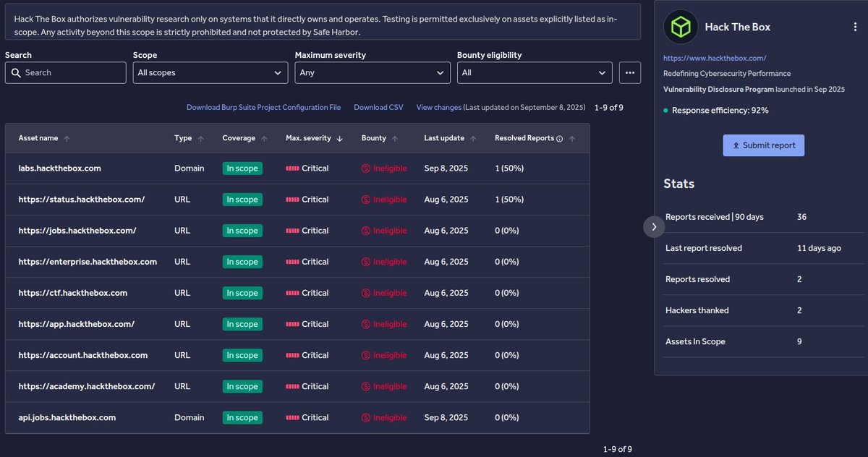The height and width of the screenshot is (457, 868).
Task: Sort by Type column arrow icon
Action: 200,138
